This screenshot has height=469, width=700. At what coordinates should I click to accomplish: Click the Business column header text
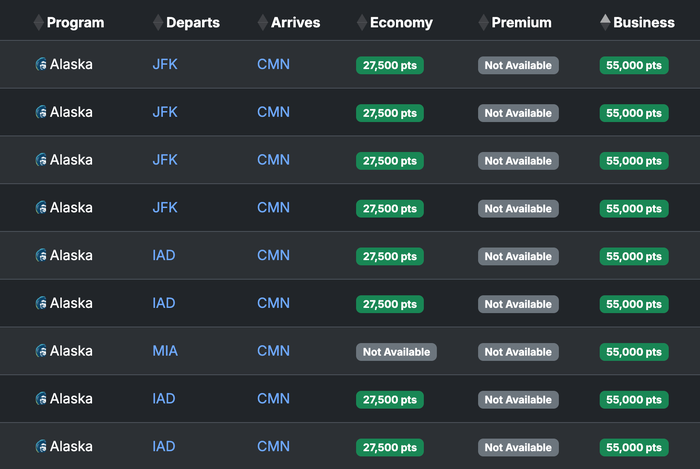click(x=644, y=22)
